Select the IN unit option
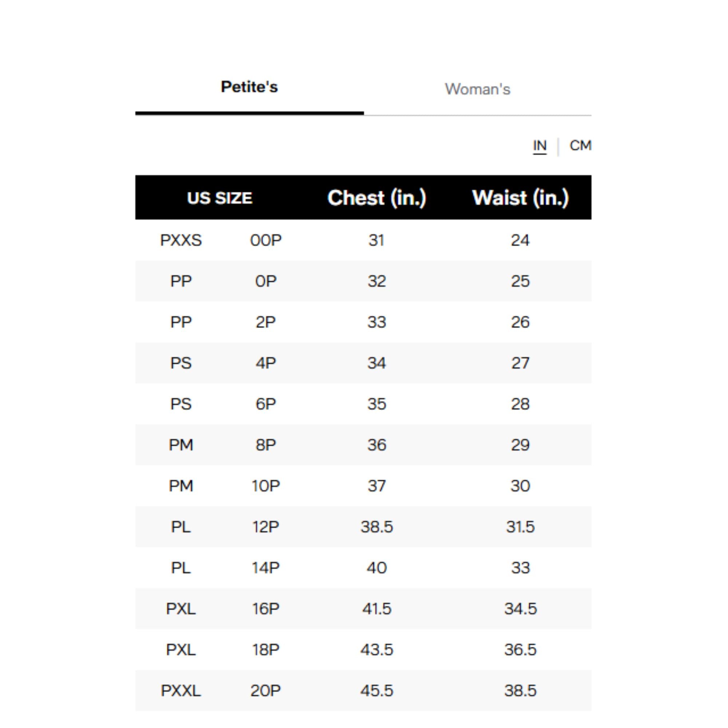Viewport: 728px width, 728px height. coord(539,146)
